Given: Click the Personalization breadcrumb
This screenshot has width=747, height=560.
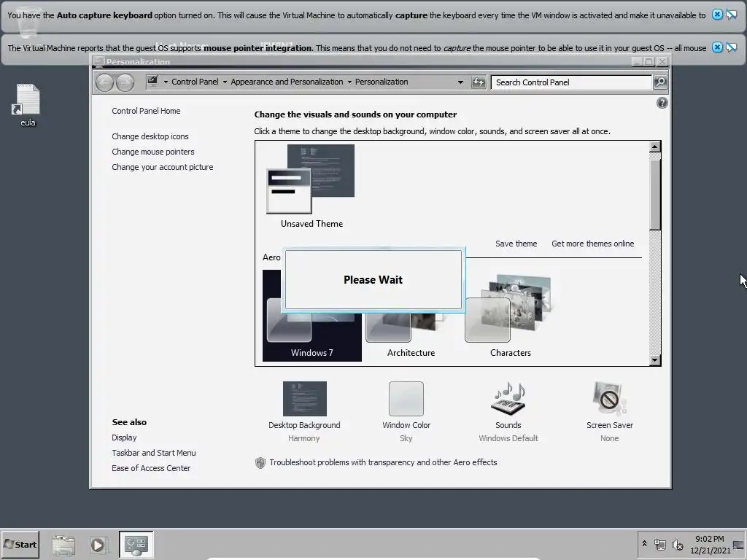Looking at the screenshot, I should pos(382,82).
